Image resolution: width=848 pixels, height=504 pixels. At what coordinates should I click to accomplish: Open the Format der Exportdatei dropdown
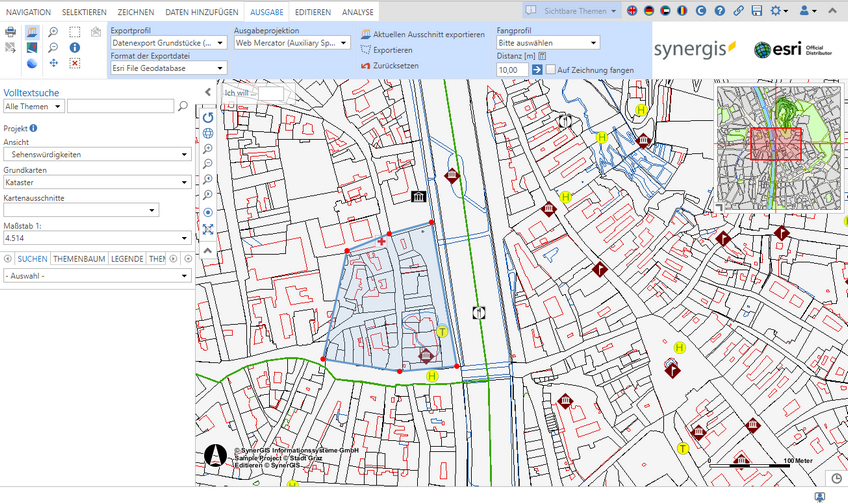pyautogui.click(x=168, y=69)
